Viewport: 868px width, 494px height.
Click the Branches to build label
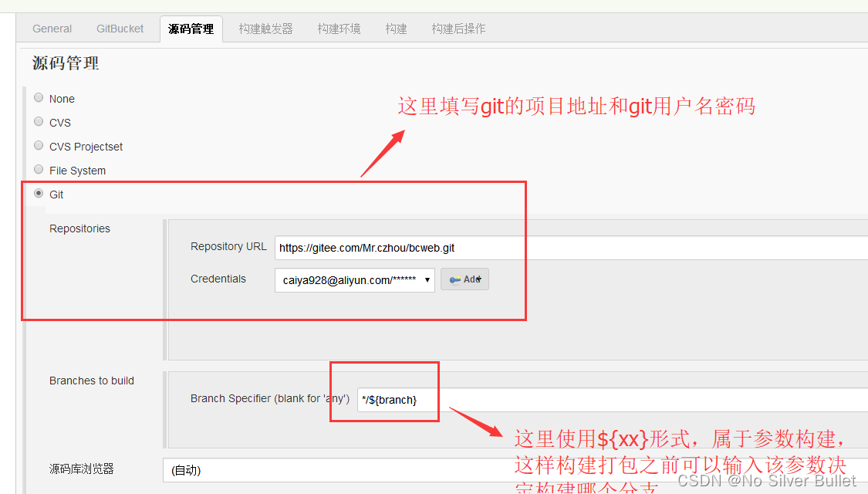click(91, 381)
